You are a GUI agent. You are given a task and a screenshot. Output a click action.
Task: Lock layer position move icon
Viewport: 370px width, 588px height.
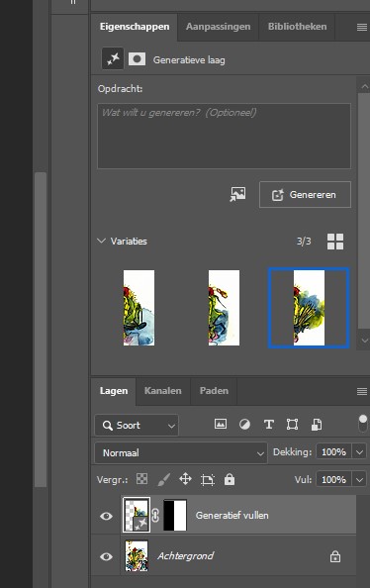[185, 479]
